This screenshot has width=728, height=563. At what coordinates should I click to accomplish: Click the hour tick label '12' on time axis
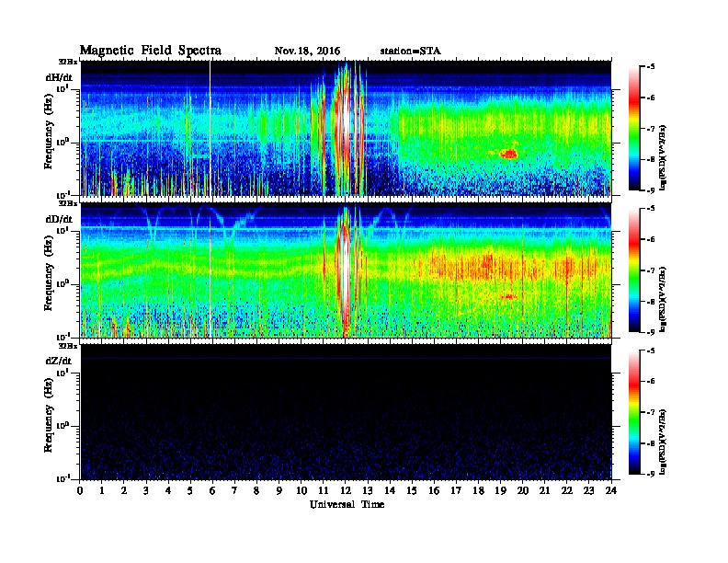tap(345, 490)
